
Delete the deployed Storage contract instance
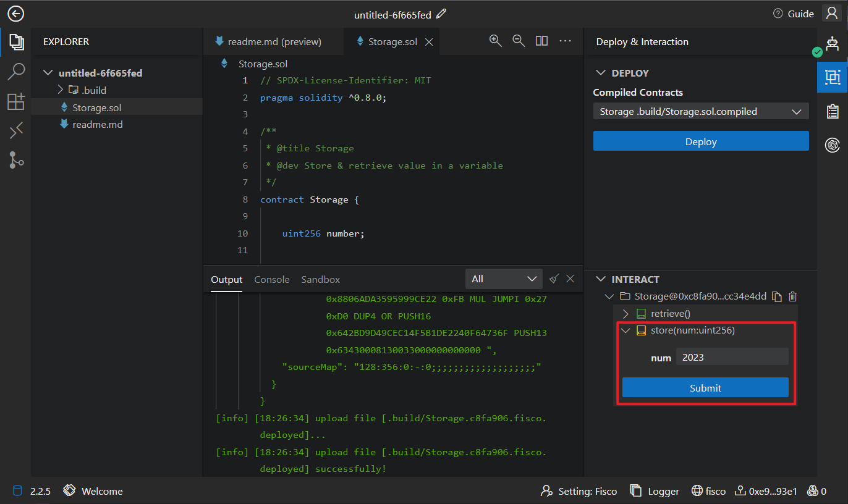(x=793, y=296)
